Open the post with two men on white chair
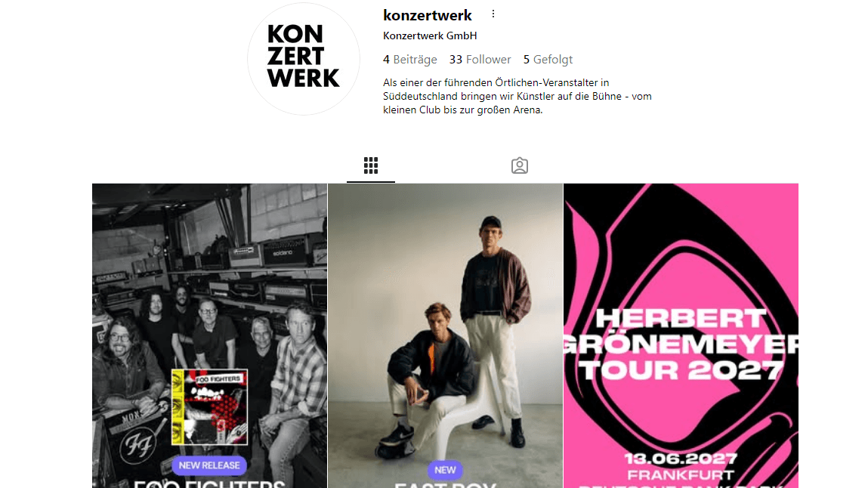 click(x=445, y=335)
